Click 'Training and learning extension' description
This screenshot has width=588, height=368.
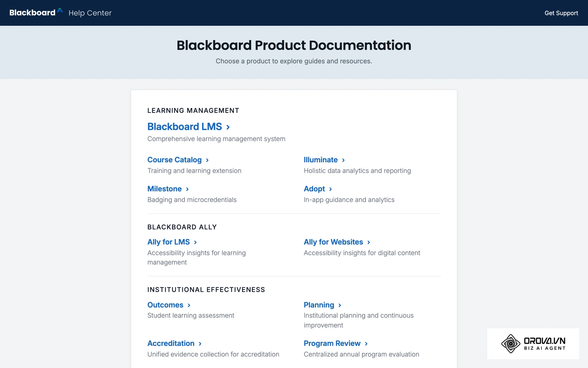[194, 171]
